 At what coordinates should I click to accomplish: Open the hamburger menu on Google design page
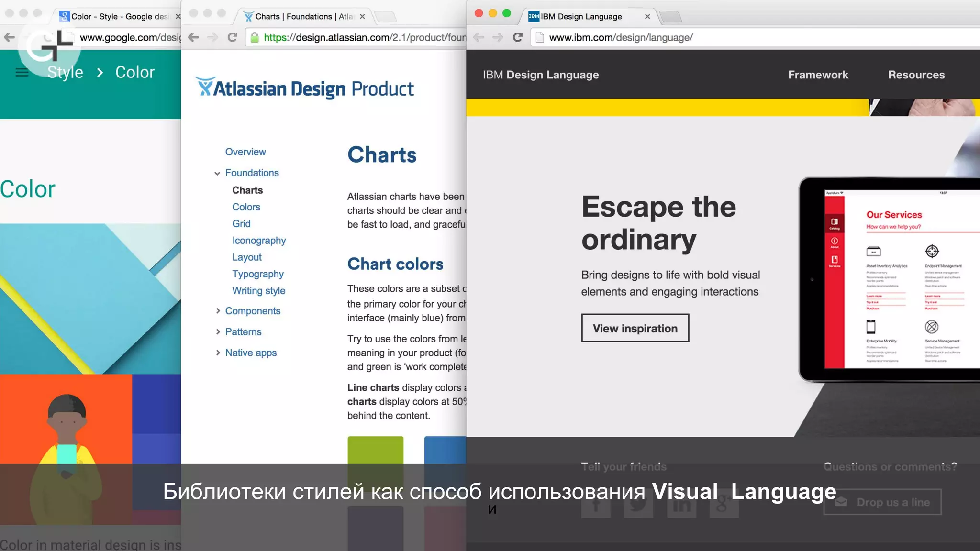pos(22,72)
